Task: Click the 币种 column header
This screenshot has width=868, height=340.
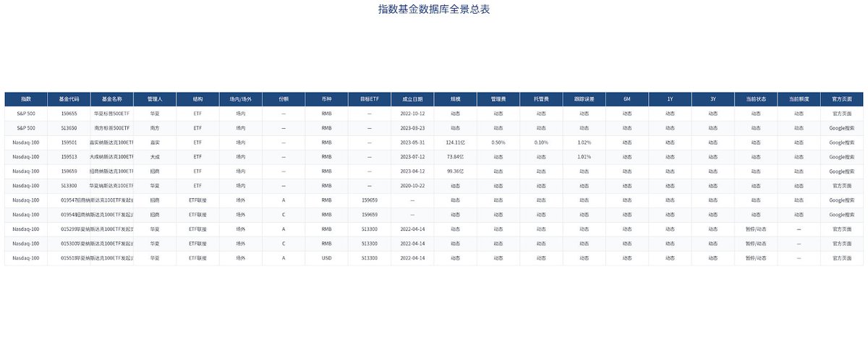Action: pos(327,99)
